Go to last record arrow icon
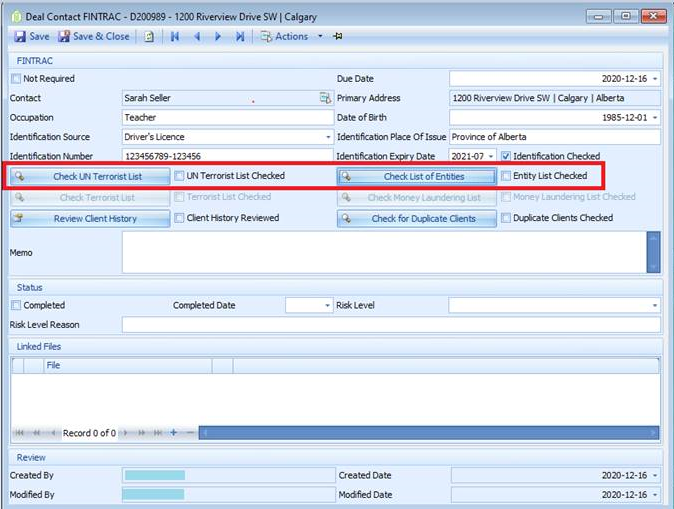Image resolution: width=674 pixels, height=509 pixels. pos(240,37)
